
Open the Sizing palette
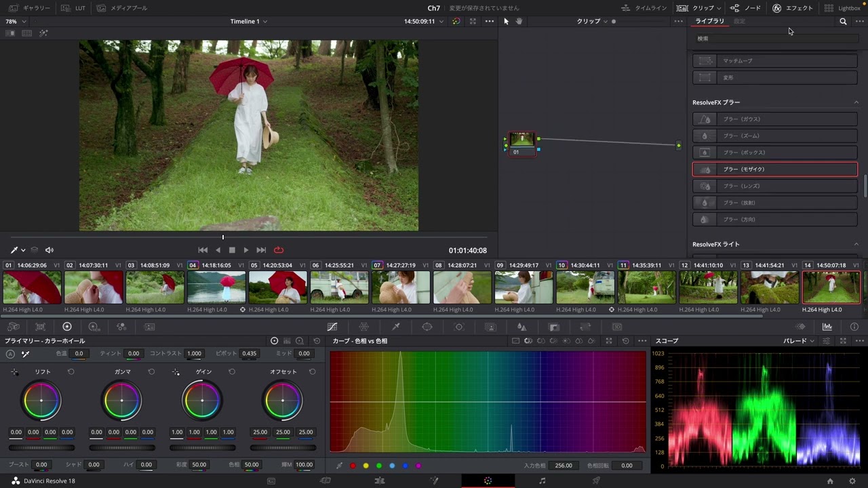(585, 327)
